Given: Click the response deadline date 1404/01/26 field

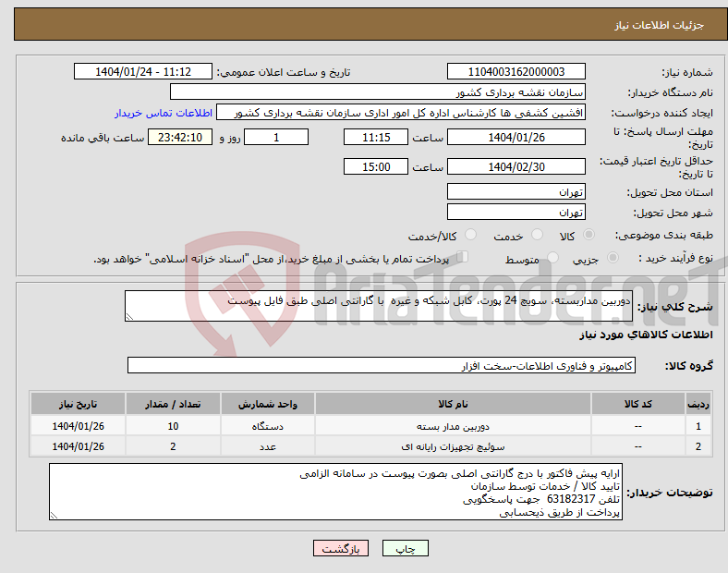Looking at the screenshot, I should point(516,137).
